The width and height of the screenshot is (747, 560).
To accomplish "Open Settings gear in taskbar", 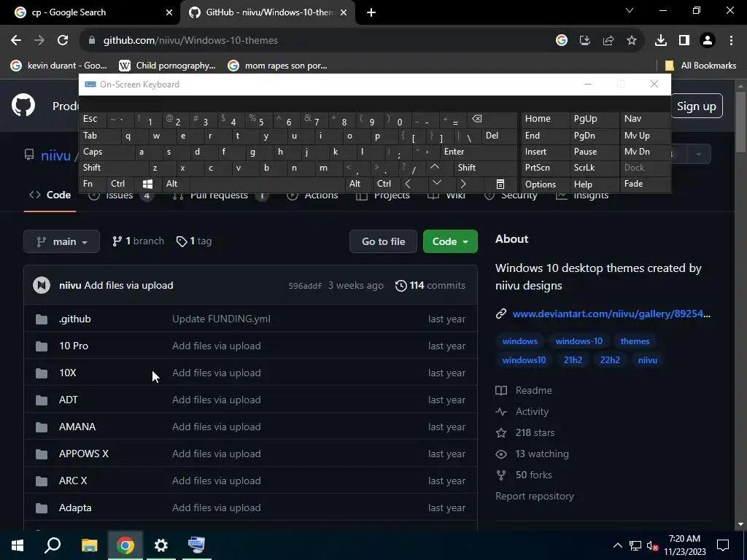I will (161, 545).
